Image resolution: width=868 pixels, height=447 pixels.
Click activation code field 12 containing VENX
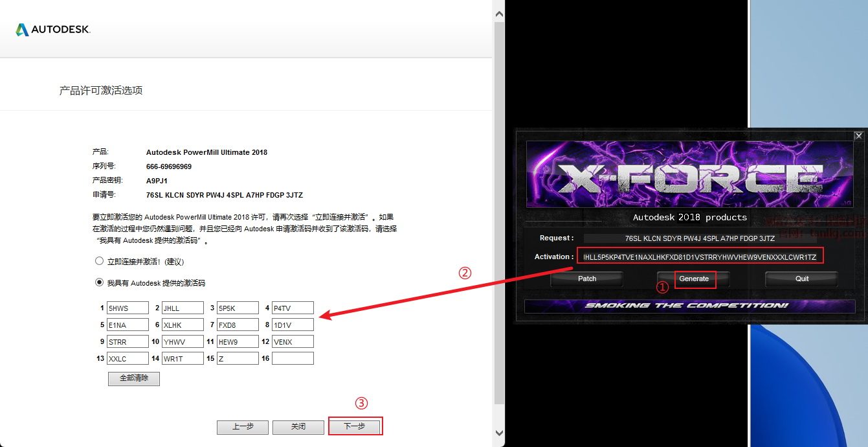pos(293,341)
